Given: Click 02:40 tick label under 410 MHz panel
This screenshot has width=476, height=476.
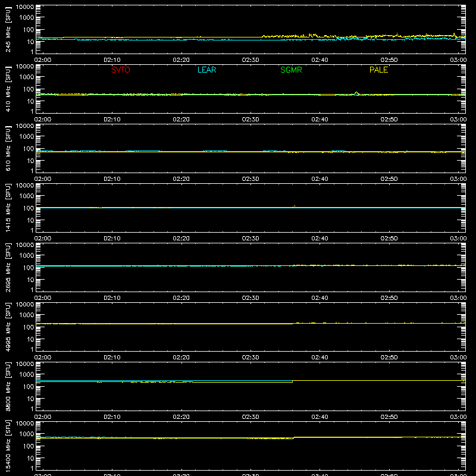Looking at the screenshot, I should click(320, 120).
